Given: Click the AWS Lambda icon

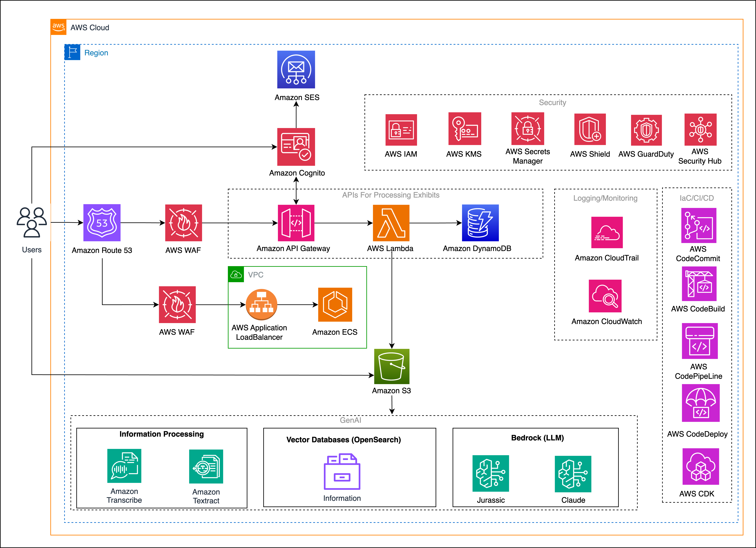Looking at the screenshot, I should pyautogui.click(x=391, y=223).
